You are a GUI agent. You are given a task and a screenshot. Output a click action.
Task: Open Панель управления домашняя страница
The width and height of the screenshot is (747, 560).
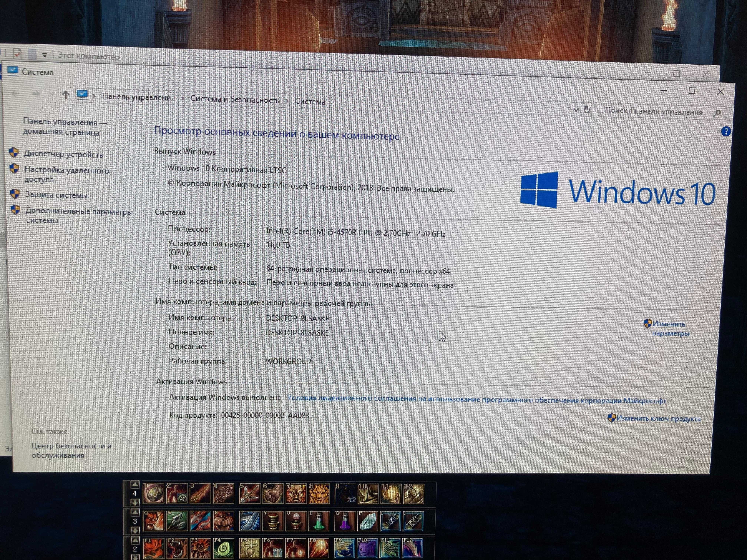(x=65, y=127)
